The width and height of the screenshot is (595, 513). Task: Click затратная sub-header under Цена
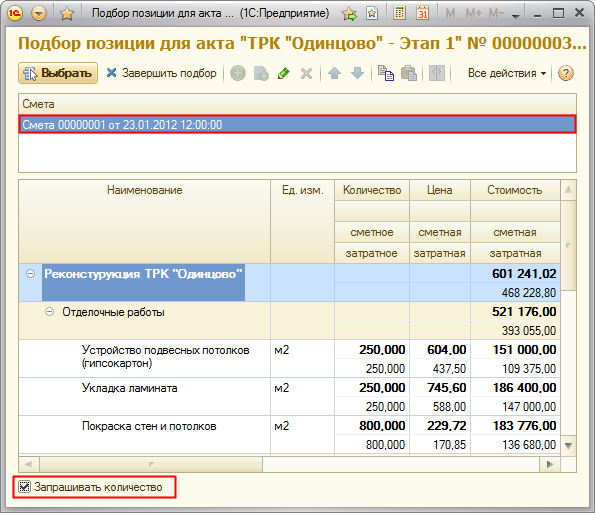point(440,253)
